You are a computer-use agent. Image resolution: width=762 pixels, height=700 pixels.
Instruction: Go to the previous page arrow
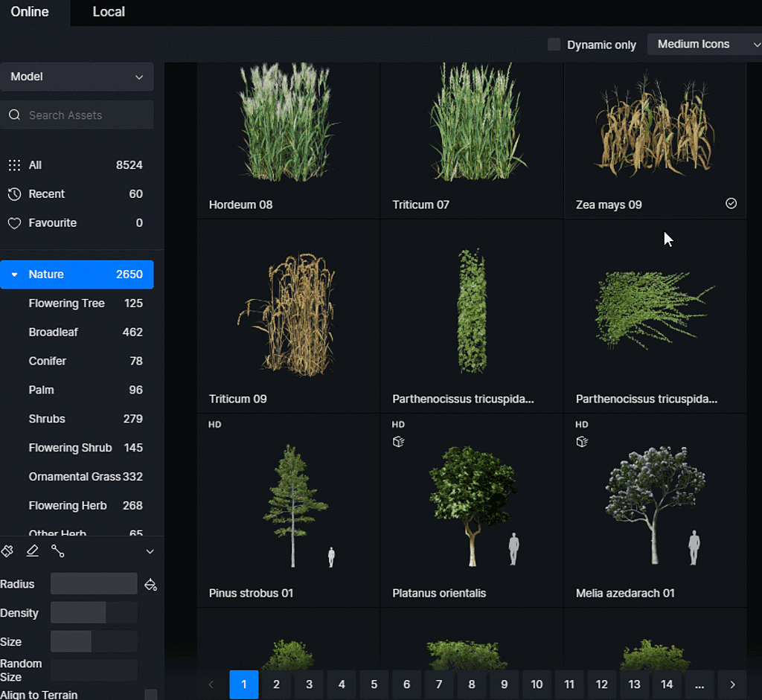pyautogui.click(x=211, y=684)
